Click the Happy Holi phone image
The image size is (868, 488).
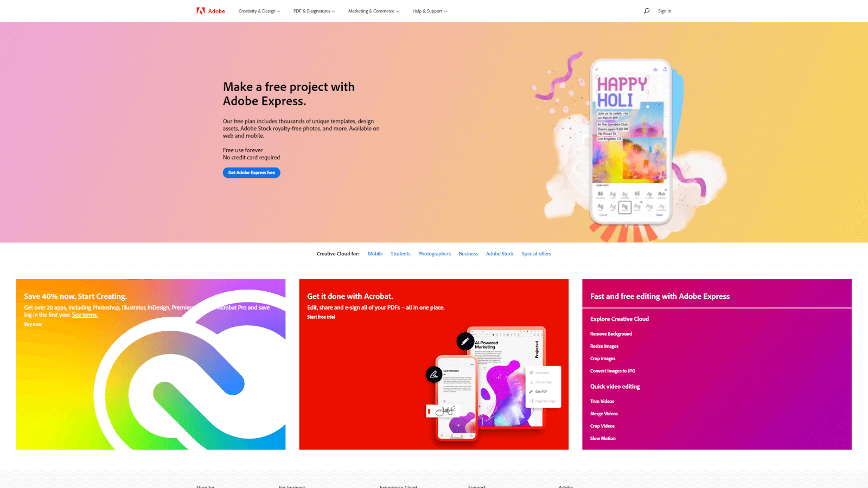click(631, 142)
